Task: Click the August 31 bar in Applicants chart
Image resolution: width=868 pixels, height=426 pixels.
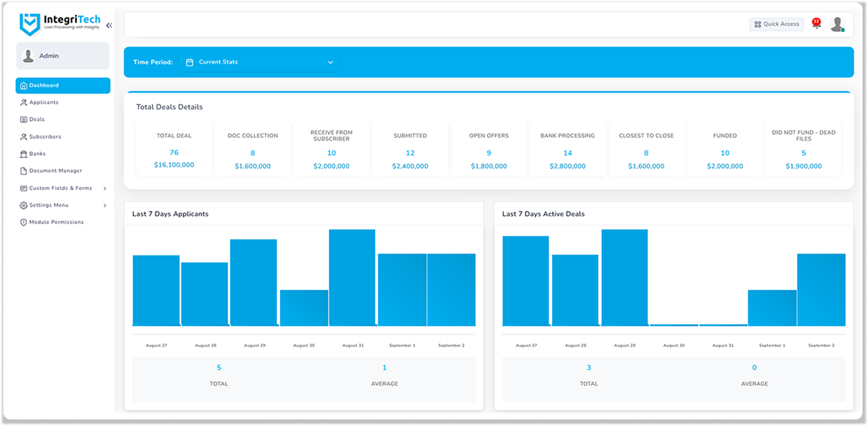Action: pyautogui.click(x=352, y=278)
